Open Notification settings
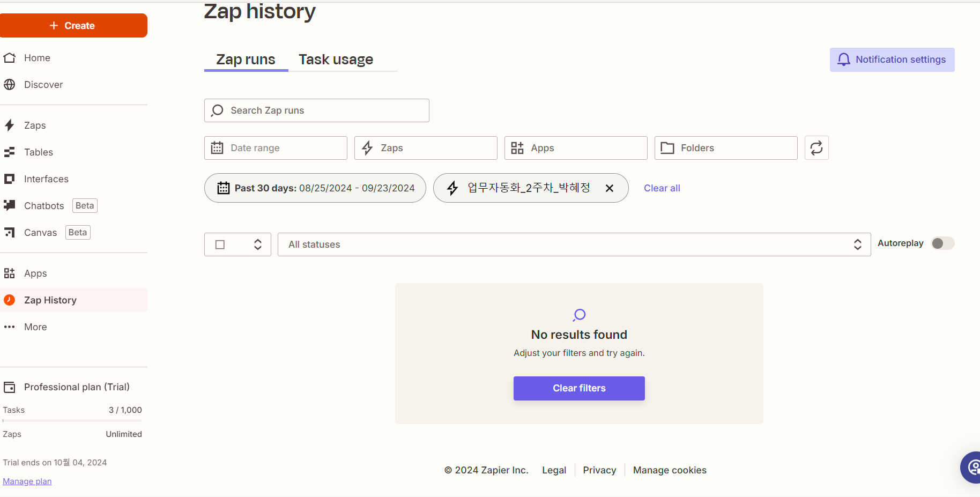Screen dimensions: 980x497 tap(892, 60)
